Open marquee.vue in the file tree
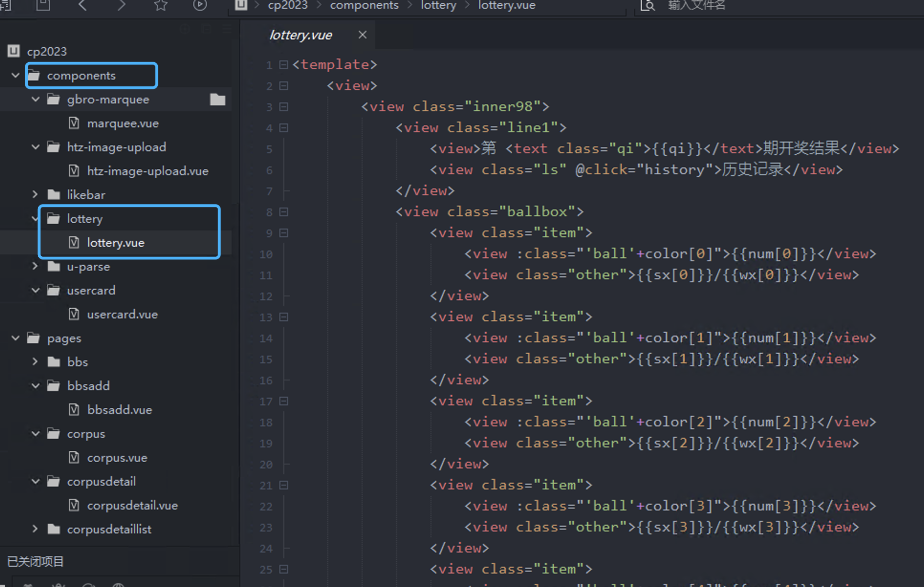924x587 pixels. click(x=123, y=123)
